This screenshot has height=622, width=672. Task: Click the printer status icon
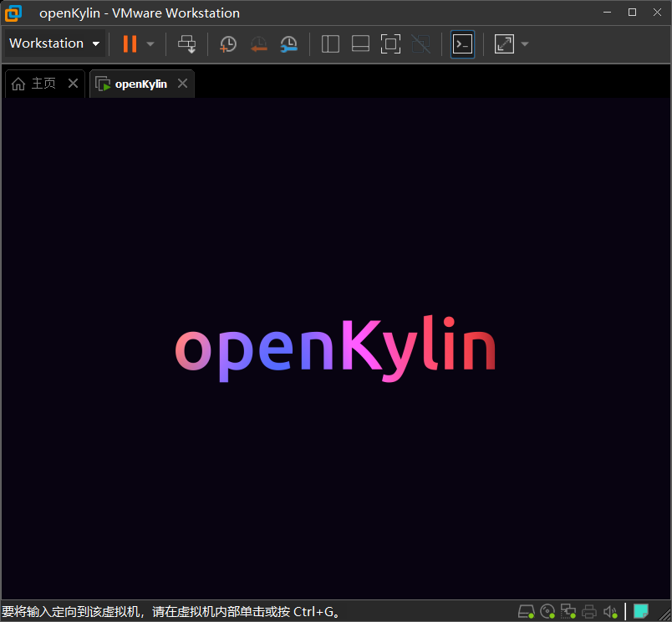(589, 611)
